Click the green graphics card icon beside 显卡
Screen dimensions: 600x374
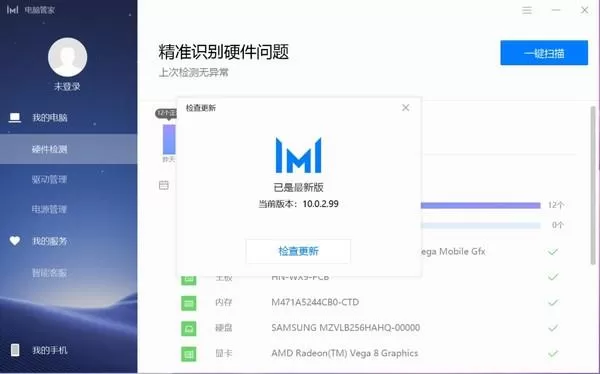(x=189, y=354)
